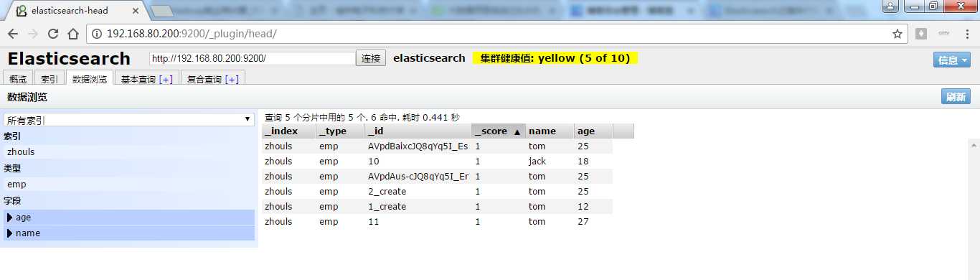The image size is (980, 280).
Task: Switch to the 数据浏览 browser tab
Action: [x=90, y=79]
